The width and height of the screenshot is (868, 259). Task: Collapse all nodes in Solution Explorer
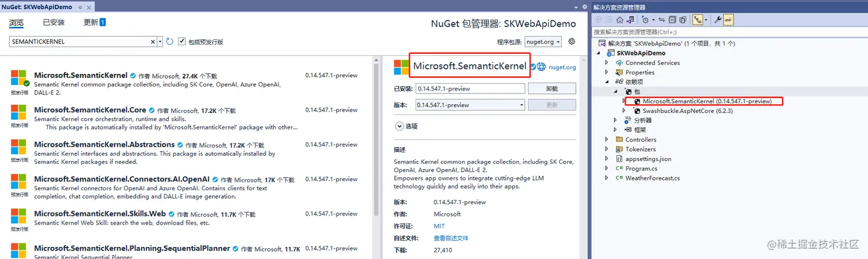coord(672,19)
